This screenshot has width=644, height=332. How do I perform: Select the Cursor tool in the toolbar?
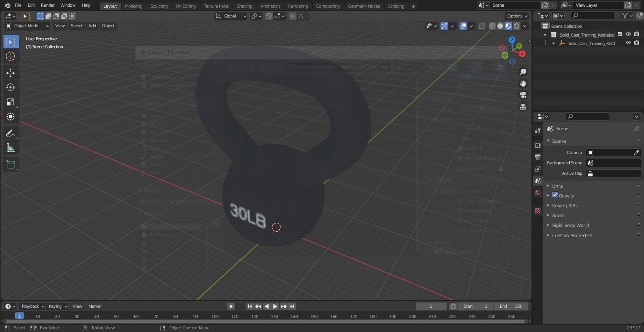[11, 56]
